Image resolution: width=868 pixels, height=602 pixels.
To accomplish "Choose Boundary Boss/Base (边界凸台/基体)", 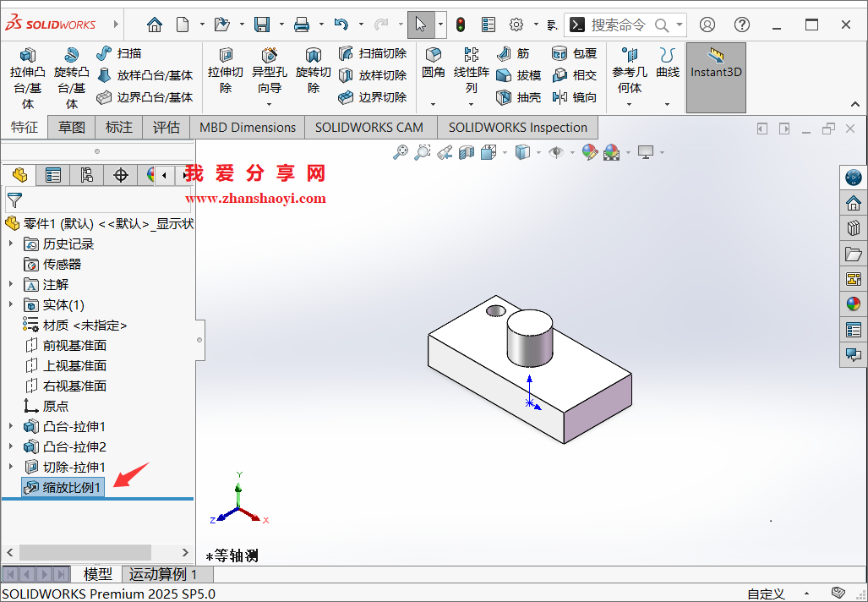I will (x=145, y=97).
